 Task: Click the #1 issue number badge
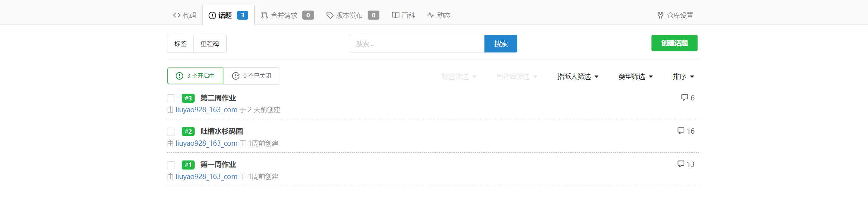click(x=188, y=165)
